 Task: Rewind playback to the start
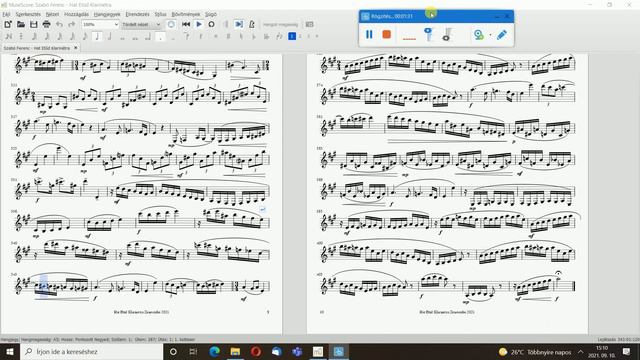[x=186, y=24]
